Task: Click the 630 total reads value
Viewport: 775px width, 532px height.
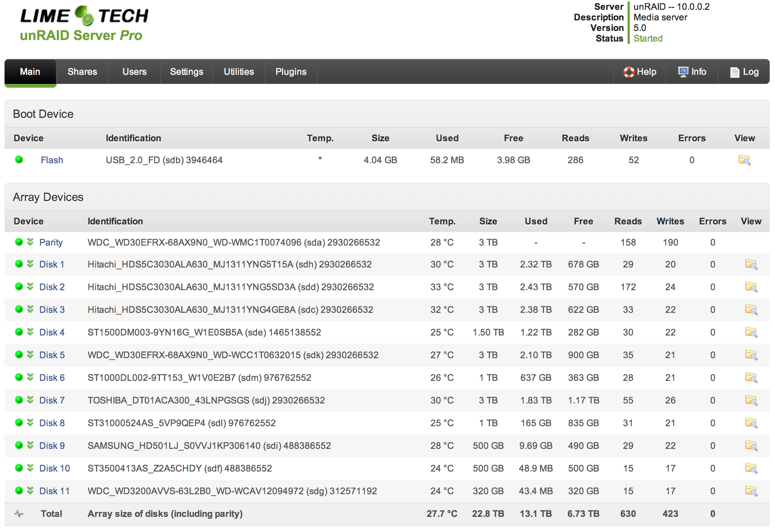Action: click(x=628, y=513)
